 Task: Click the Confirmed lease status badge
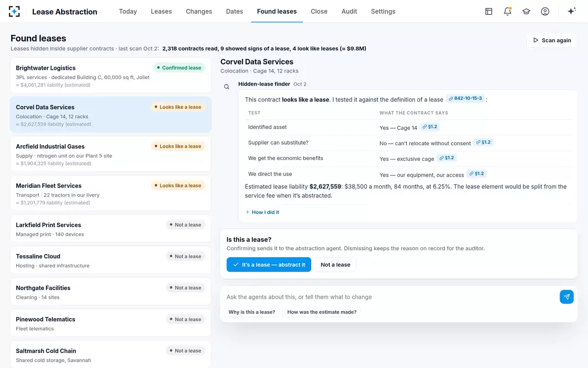[x=179, y=68]
